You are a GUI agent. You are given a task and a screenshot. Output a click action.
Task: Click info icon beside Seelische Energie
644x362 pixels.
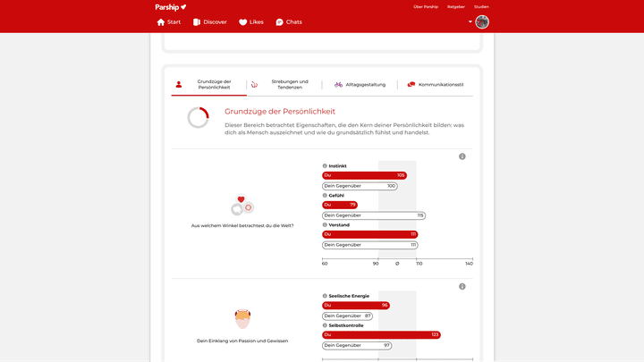click(x=325, y=296)
